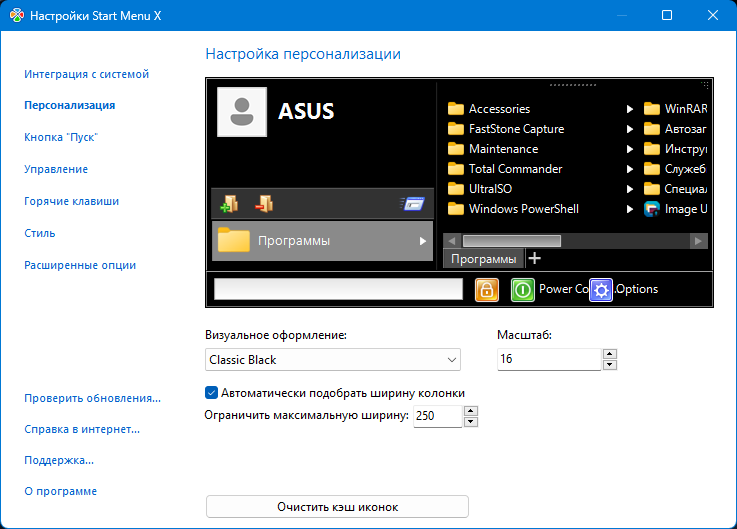Select the Программы tab in the preview
737x529 pixels.
pos(484,259)
